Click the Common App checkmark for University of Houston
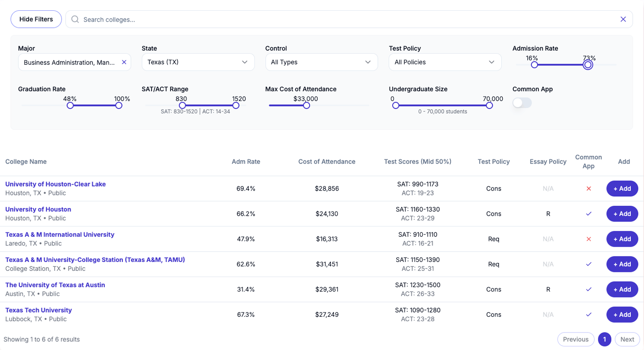The width and height of the screenshot is (644, 350). [588, 214]
